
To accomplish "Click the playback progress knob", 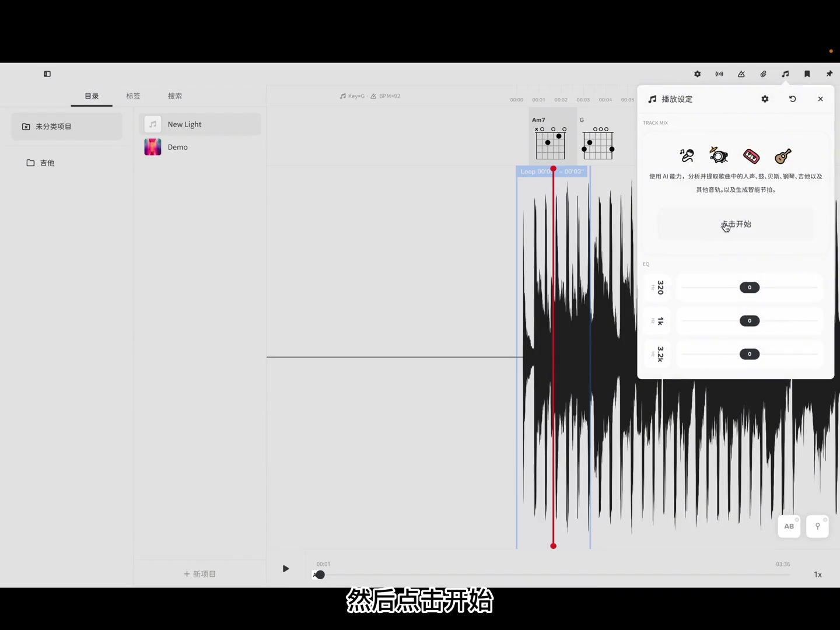I will [320, 575].
